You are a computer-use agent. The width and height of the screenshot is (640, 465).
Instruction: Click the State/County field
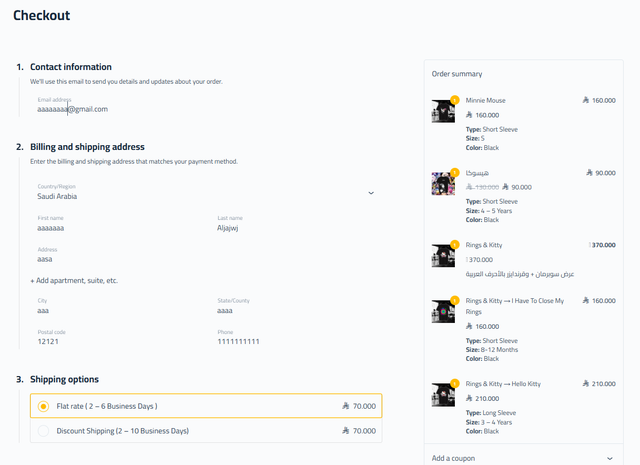pyautogui.click(x=296, y=306)
